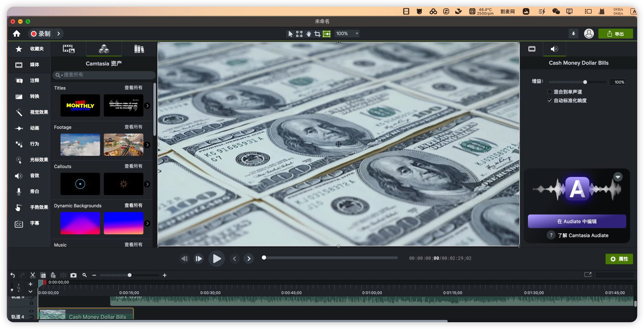View all Music via 查看所有
Image resolution: width=644 pixels, height=329 pixels.
[133, 244]
